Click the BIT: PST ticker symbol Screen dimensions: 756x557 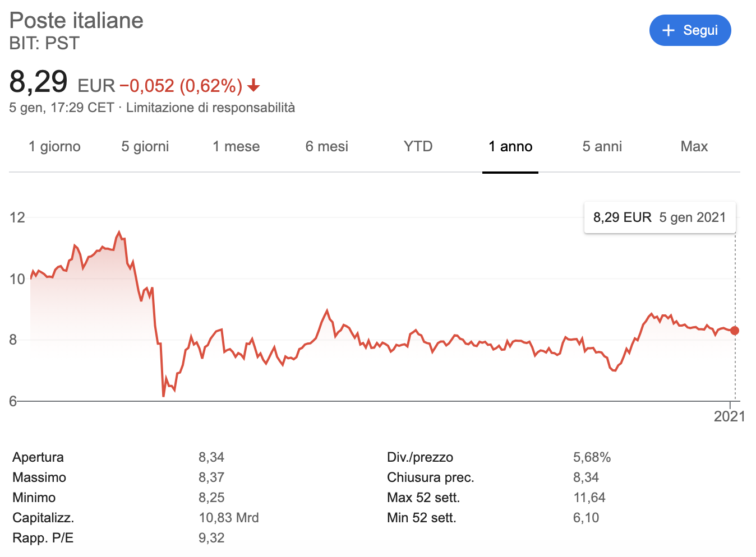pos(44,43)
